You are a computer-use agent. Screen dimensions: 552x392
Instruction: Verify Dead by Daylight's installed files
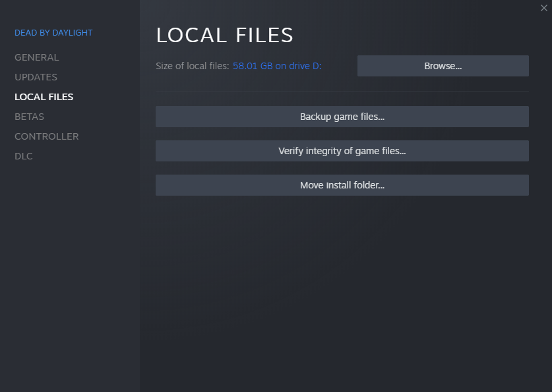point(342,151)
